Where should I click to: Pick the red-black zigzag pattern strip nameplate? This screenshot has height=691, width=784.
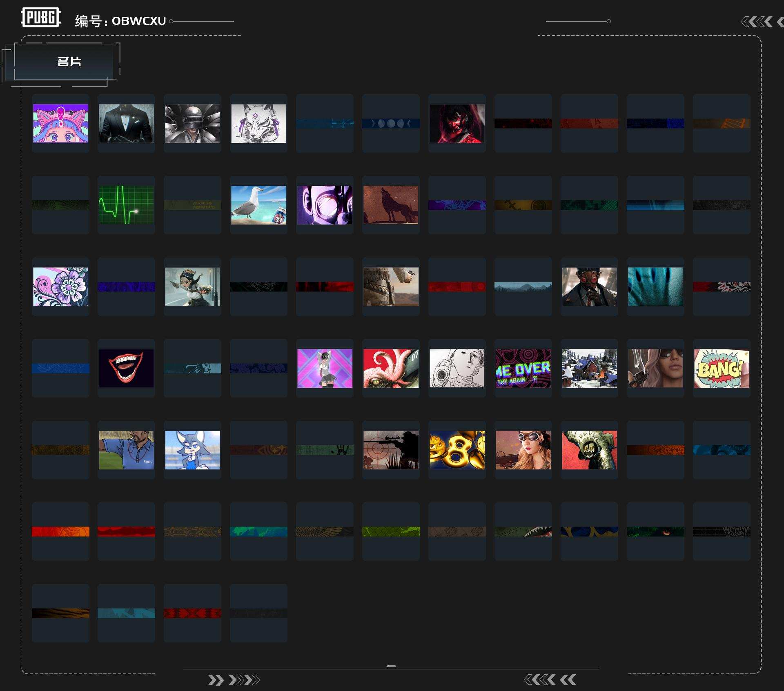(x=193, y=613)
